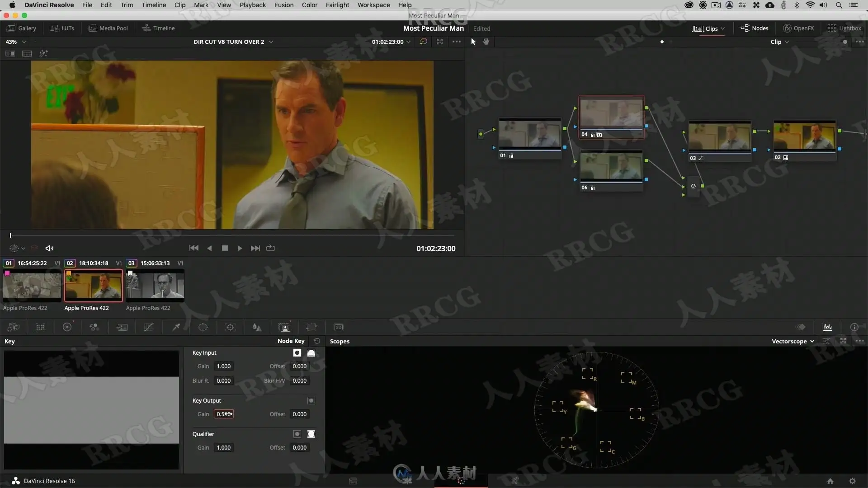Toggle the Key Input matte mask button

coord(297,353)
